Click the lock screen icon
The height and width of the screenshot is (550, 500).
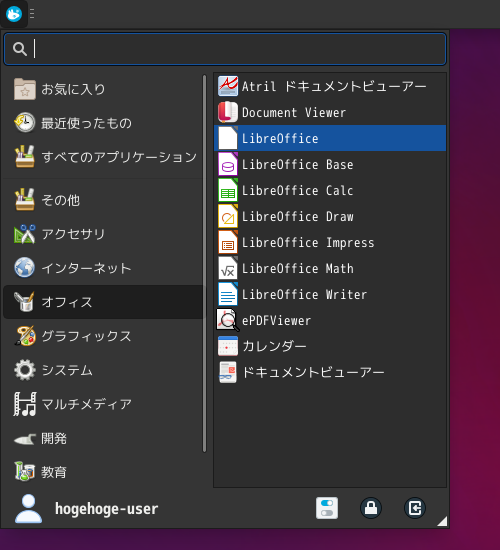click(x=371, y=508)
